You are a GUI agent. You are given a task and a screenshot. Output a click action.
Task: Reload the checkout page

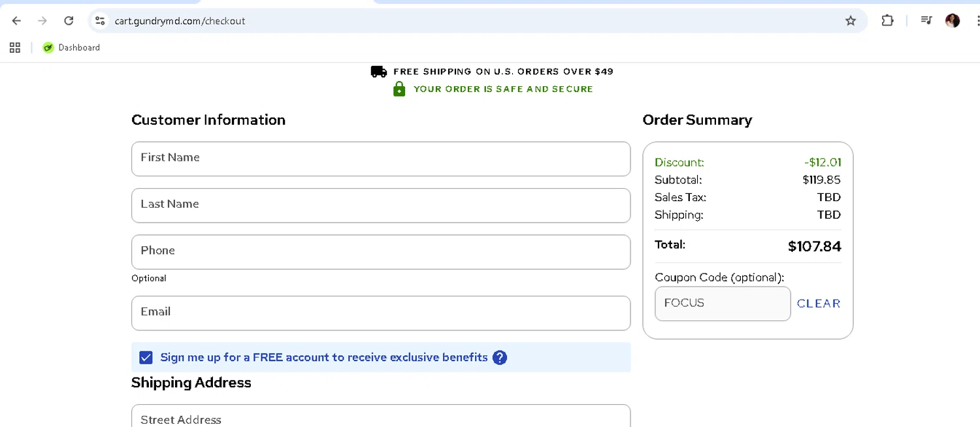(69, 21)
